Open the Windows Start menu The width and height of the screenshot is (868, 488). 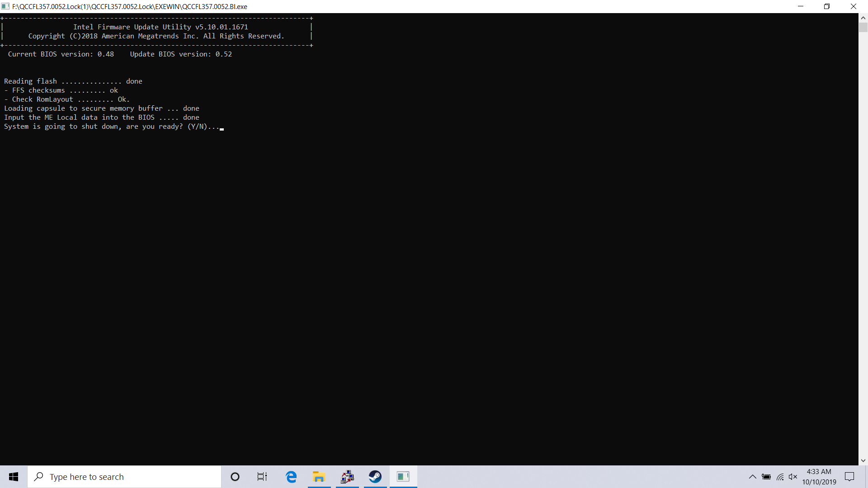coord(14,477)
